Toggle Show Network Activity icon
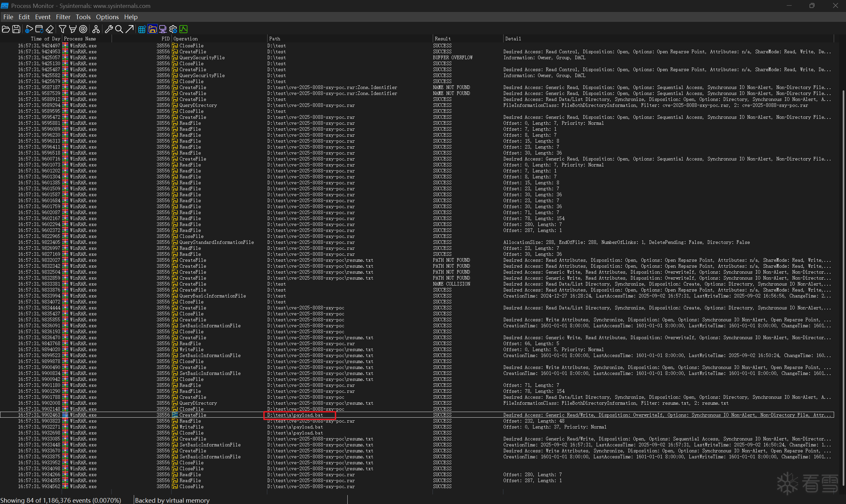This screenshot has height=504, width=846. pos(163,29)
